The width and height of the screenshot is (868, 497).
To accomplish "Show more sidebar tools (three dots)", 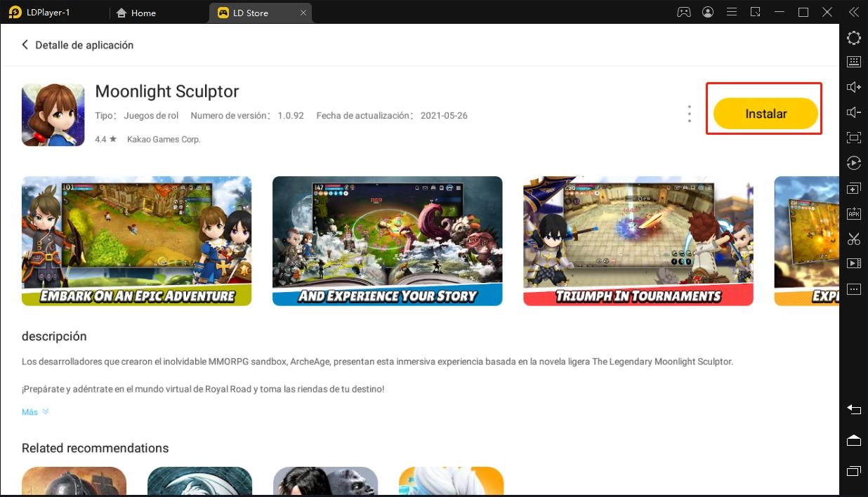I will click(x=854, y=289).
